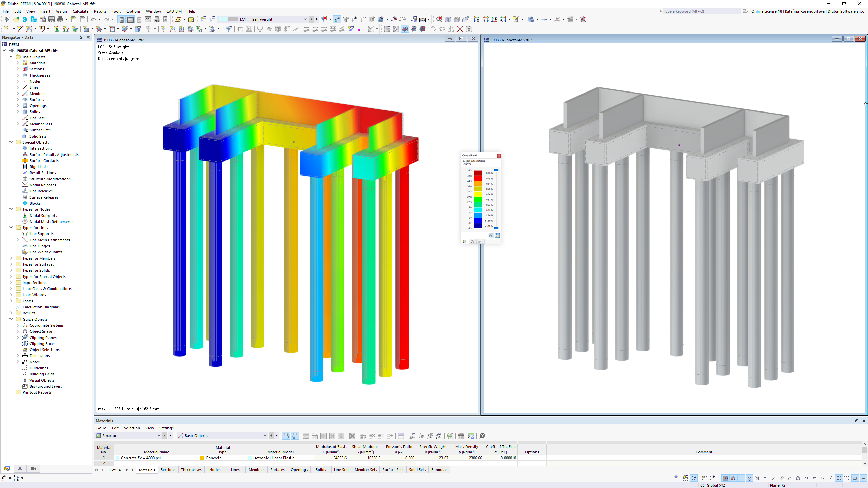Select the Formulas tab in bottom panel
This screenshot has width=868, height=488.
(x=439, y=469)
